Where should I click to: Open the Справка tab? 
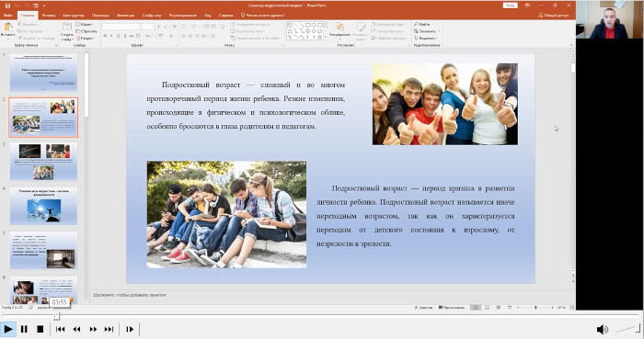pyautogui.click(x=226, y=16)
